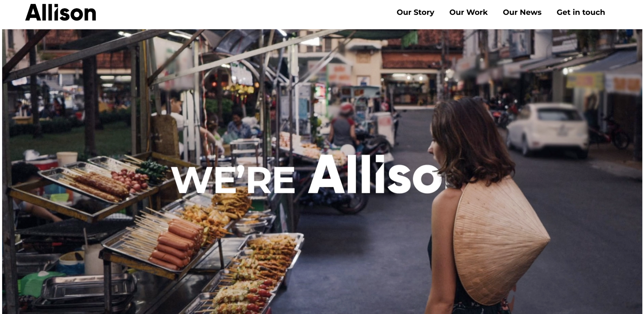Click the large white Allison hero text
Screen dimensions: 644x314
tap(375, 174)
